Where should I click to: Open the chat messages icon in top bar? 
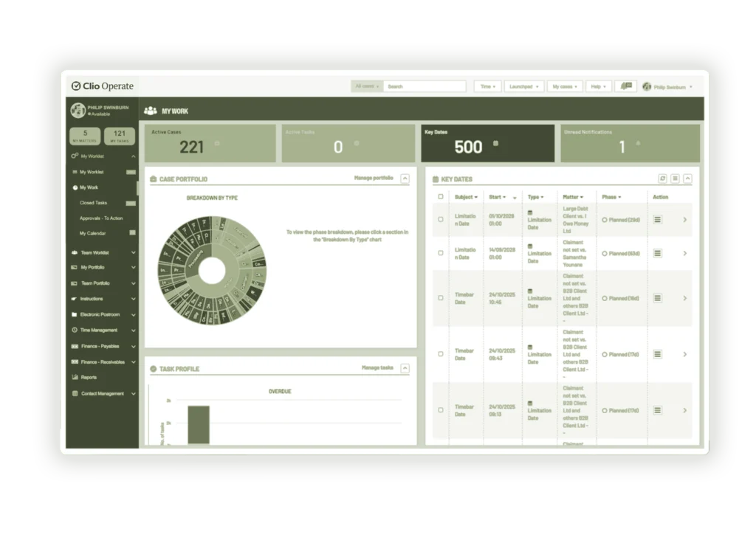point(627,86)
